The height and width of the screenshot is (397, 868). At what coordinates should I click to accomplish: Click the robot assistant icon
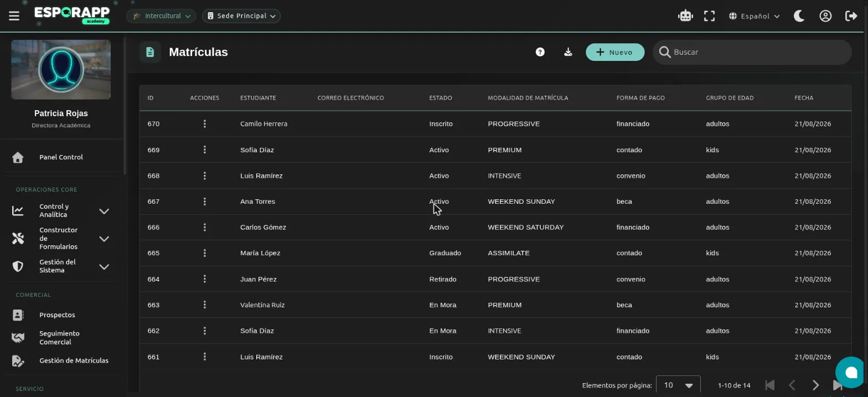point(685,16)
